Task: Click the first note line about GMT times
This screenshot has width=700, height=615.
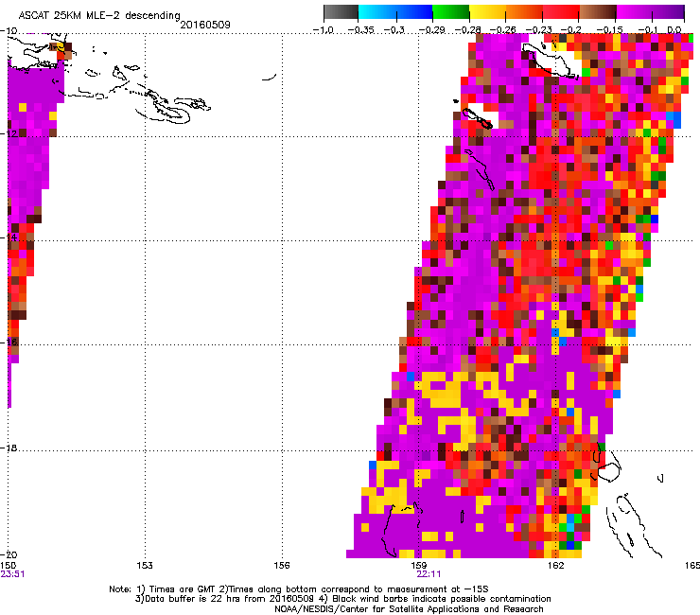Action: pyautogui.click(x=299, y=589)
